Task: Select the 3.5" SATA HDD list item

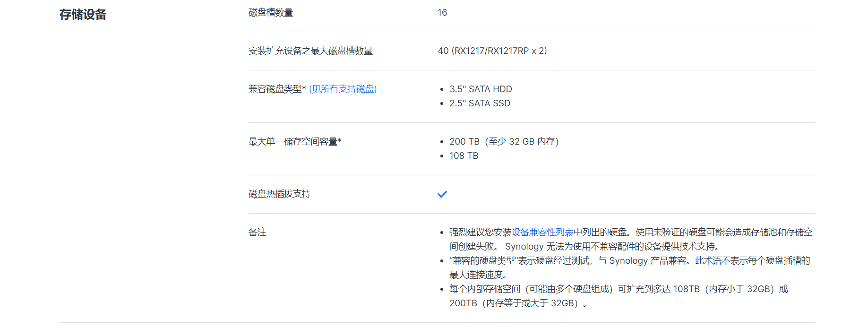Action: tap(481, 89)
